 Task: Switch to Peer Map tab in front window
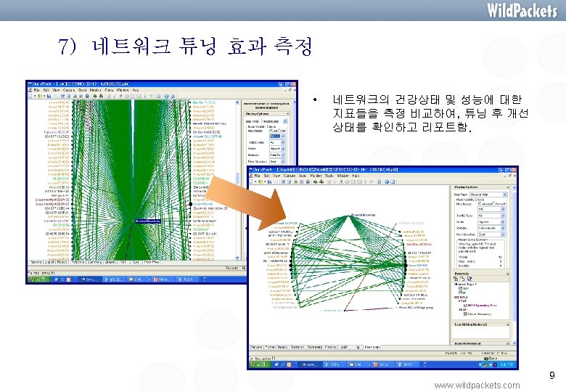click(372, 347)
